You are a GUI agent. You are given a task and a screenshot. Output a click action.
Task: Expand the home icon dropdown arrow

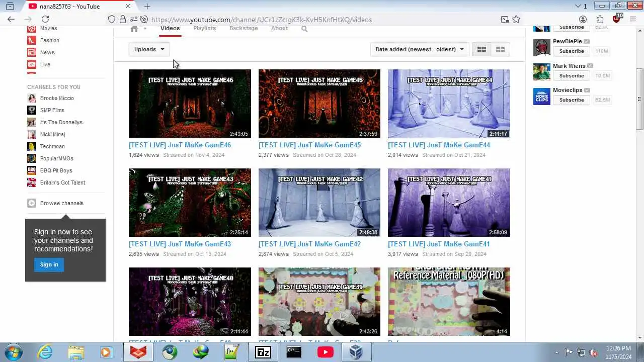(145, 29)
